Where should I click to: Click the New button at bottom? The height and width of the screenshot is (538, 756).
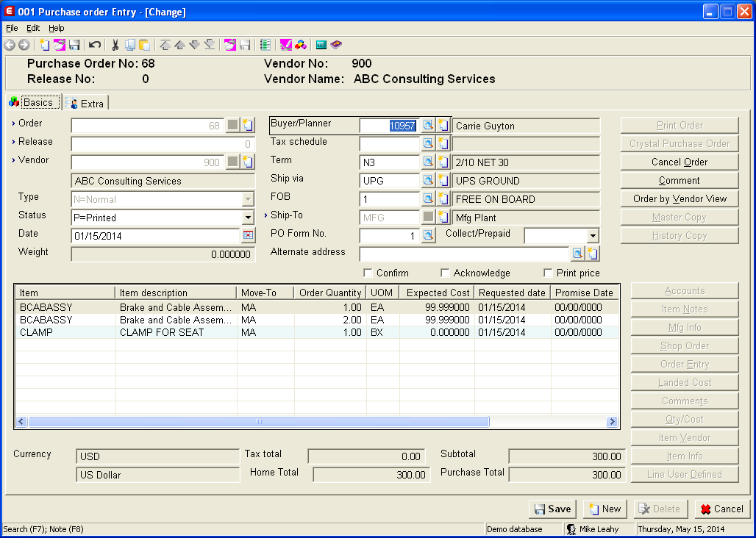coord(605,509)
